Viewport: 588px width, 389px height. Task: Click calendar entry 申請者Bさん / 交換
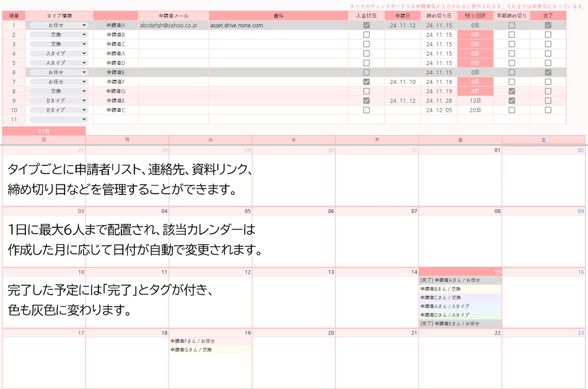460,289
